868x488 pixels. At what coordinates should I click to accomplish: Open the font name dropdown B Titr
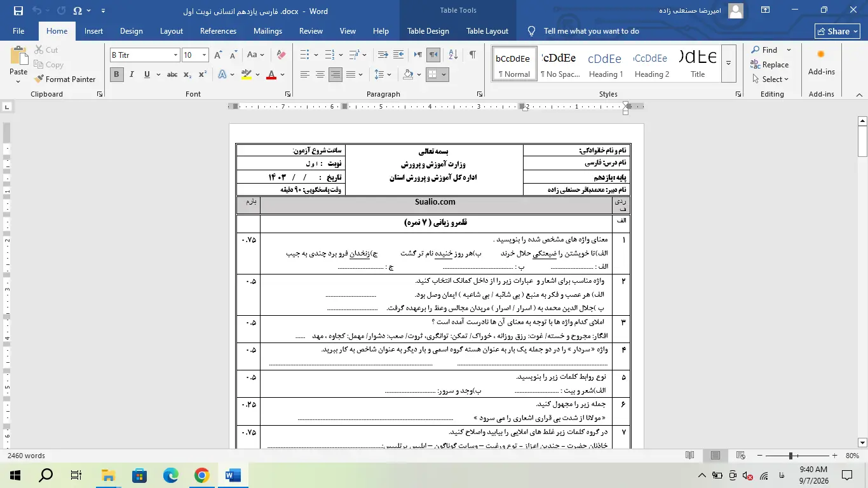click(x=175, y=55)
